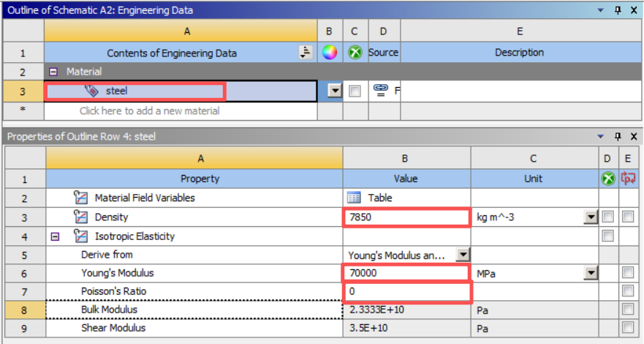Click the Material Field Variables property icon
The image size is (644, 344).
[80, 198]
